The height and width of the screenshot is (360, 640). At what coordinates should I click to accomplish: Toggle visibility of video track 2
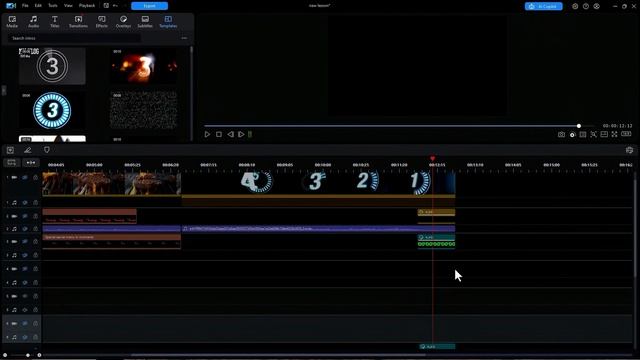(25, 216)
